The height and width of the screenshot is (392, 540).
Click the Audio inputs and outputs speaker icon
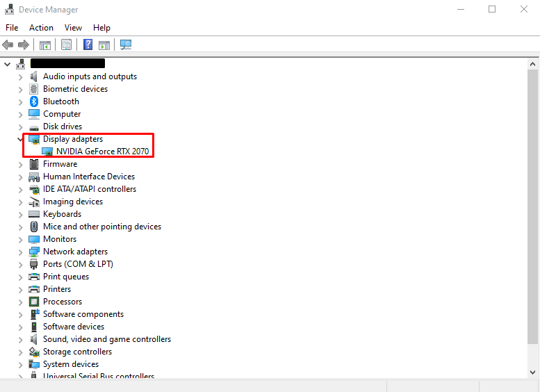click(34, 76)
